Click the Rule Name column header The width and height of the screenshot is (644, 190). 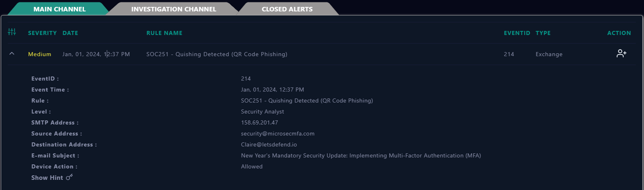pos(164,33)
